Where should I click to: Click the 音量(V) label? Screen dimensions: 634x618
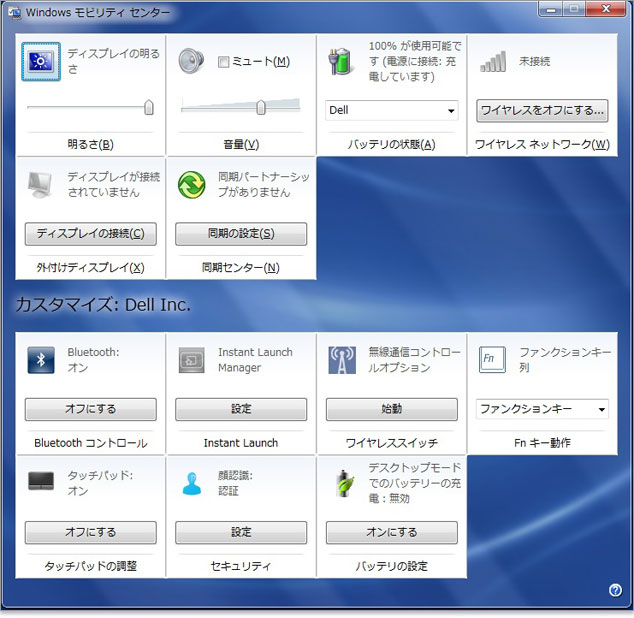241,144
